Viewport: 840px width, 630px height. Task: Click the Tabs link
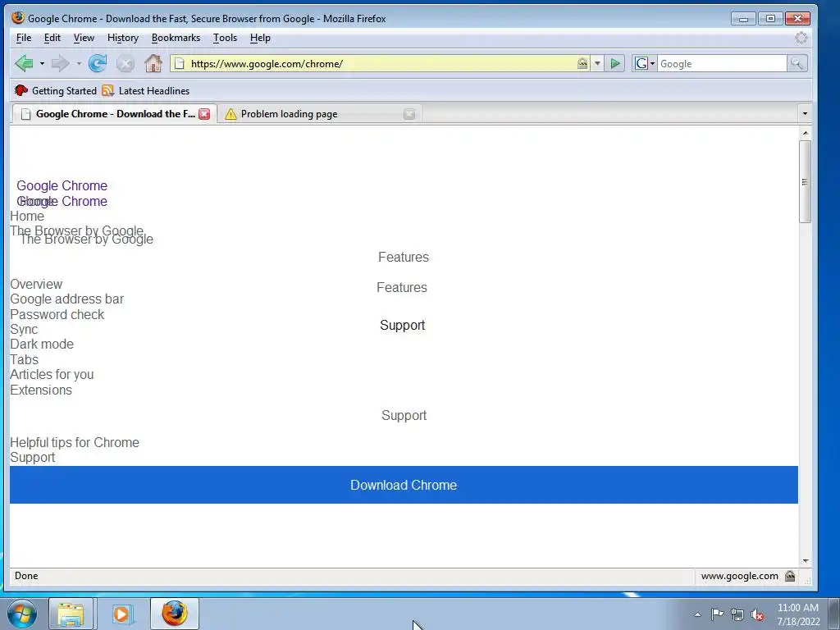[24, 359]
